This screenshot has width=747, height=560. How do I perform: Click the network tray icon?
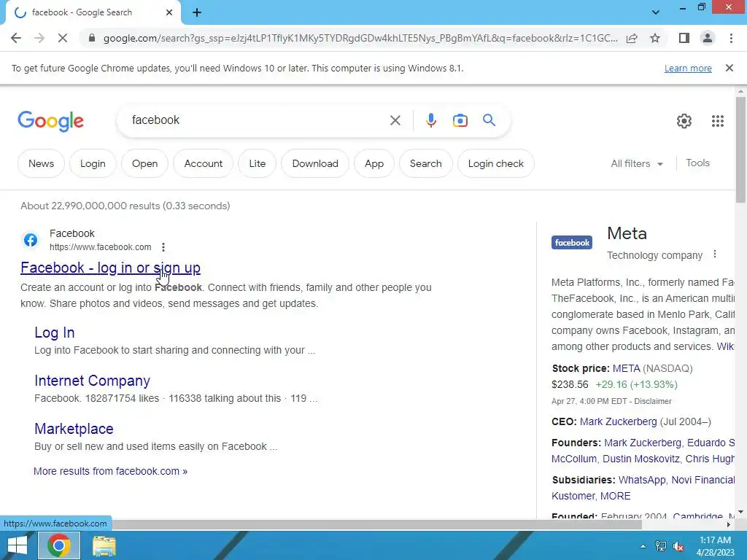(x=661, y=546)
